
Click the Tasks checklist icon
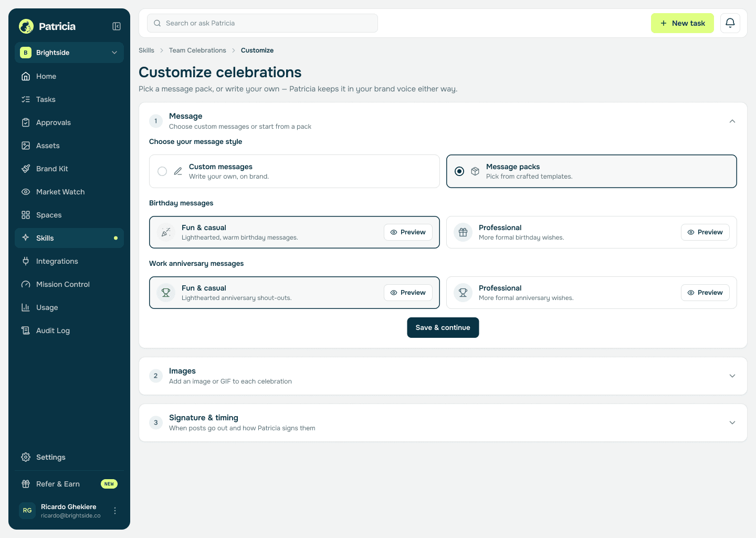26,99
